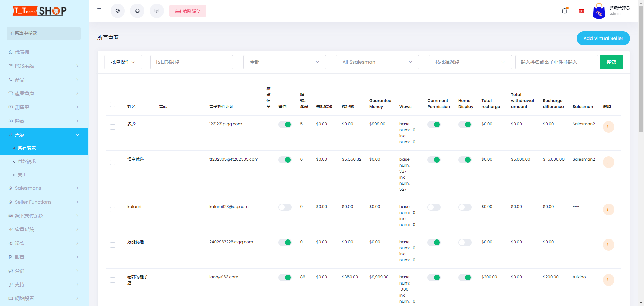
Task: Open options menu for seller kalami
Action: [x=608, y=210]
